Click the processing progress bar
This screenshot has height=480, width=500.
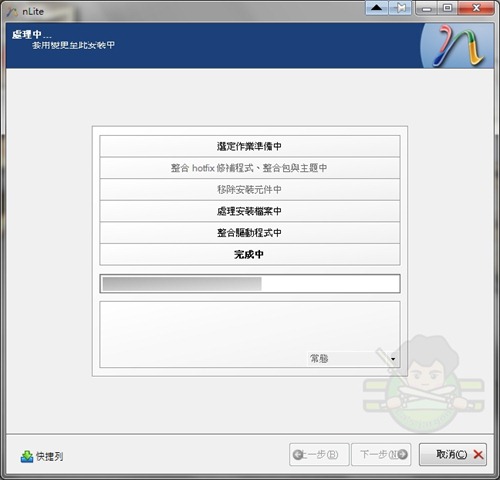250,284
